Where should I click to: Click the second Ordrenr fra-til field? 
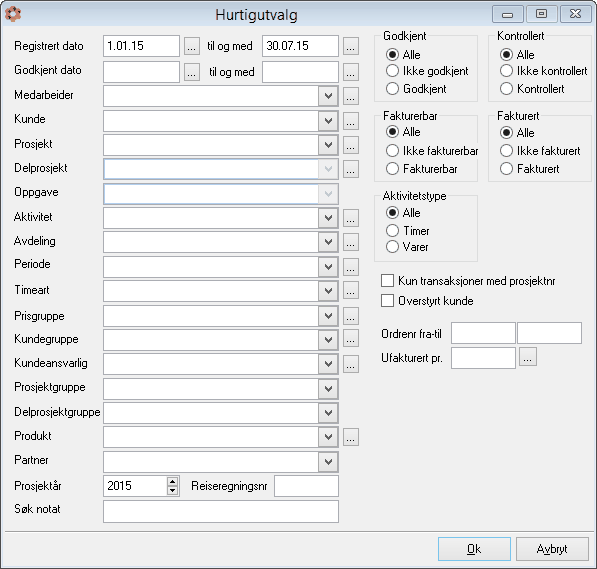[549, 333]
